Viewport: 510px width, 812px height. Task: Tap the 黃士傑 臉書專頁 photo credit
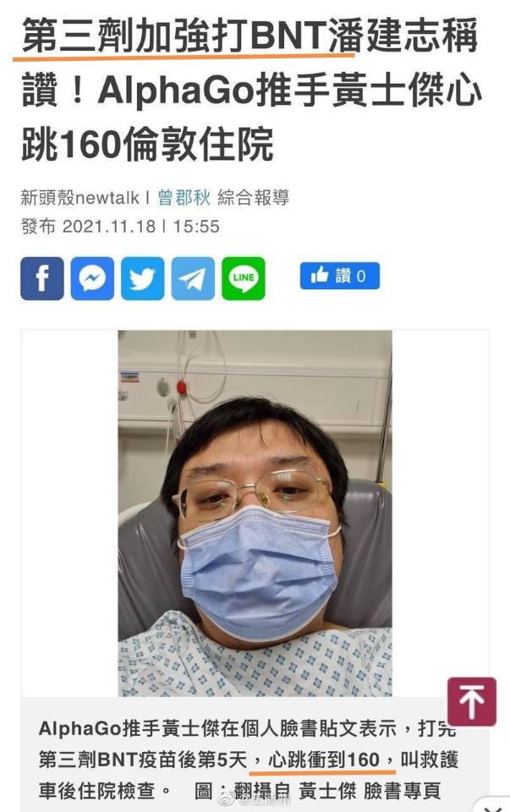[370, 791]
